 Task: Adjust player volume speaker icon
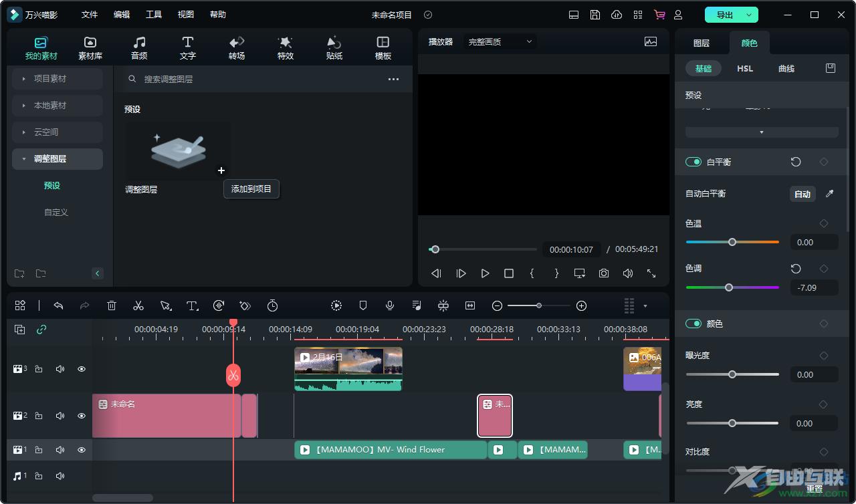coord(627,273)
